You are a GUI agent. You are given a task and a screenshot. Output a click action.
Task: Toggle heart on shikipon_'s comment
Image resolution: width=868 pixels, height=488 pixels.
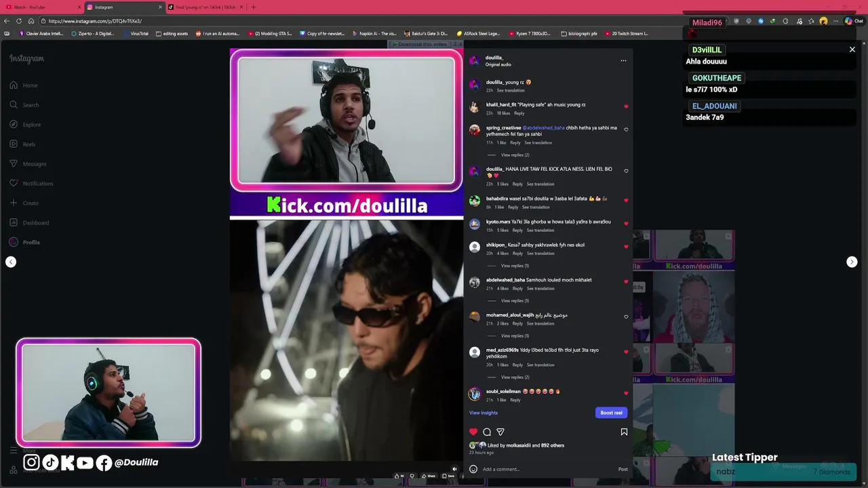[x=626, y=247]
